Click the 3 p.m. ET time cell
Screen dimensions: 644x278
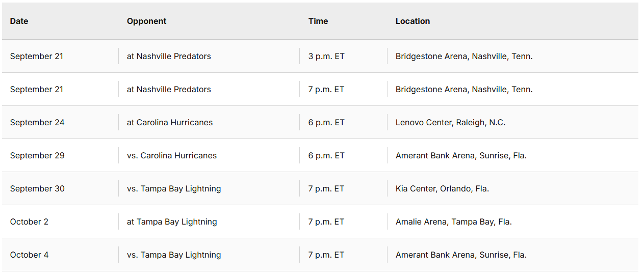click(326, 57)
